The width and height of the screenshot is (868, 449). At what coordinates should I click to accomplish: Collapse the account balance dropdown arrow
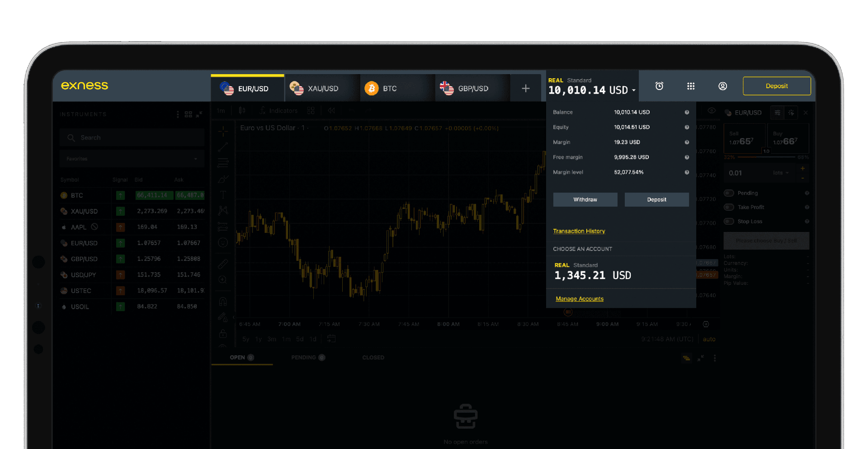coord(634,90)
